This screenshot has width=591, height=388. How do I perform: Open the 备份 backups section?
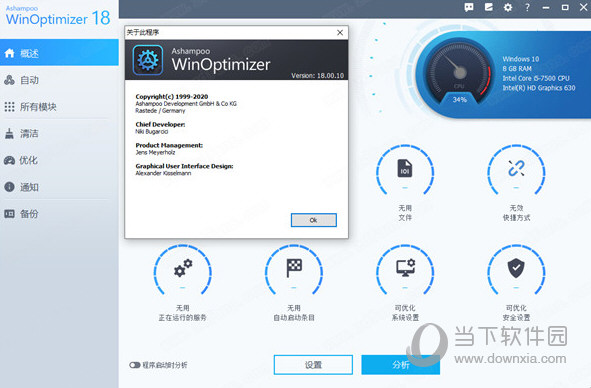click(59, 214)
